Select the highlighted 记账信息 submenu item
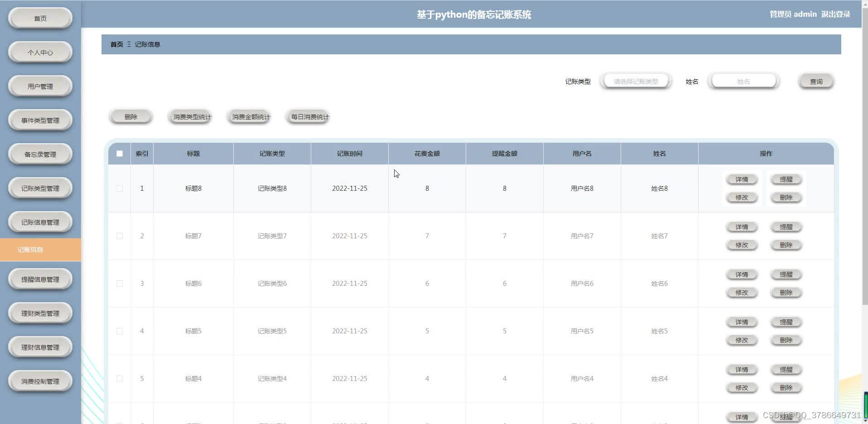 coord(40,250)
